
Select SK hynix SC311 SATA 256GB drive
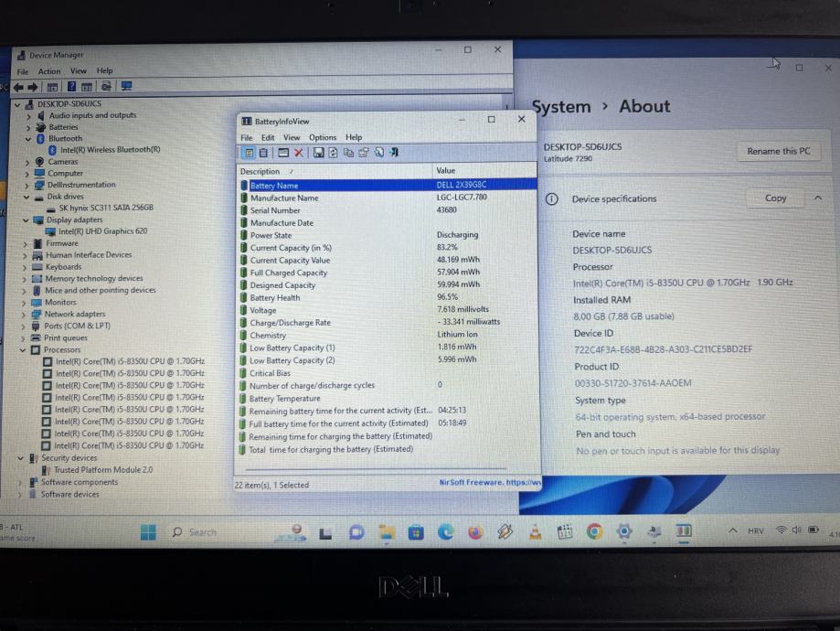pyautogui.click(x=105, y=208)
